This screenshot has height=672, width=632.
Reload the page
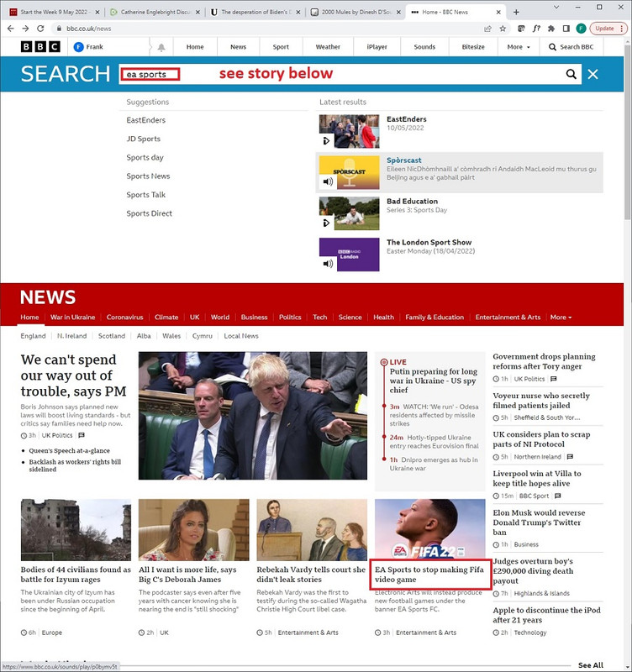(x=40, y=29)
